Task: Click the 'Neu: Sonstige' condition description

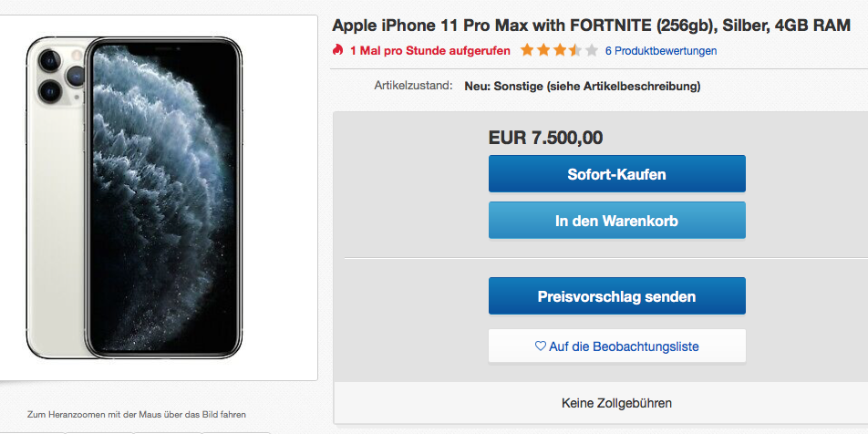Action: tap(582, 87)
